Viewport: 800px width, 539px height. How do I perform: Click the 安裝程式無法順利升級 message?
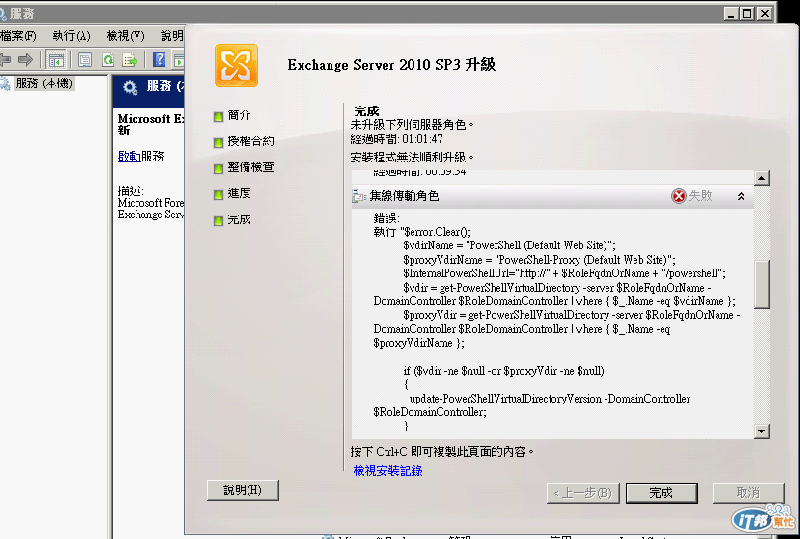tap(412, 157)
